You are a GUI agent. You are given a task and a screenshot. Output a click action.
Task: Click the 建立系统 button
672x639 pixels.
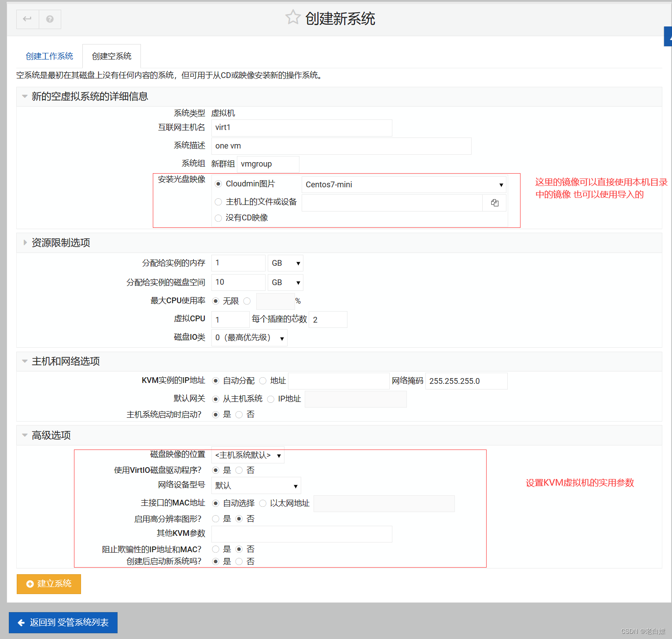[48, 583]
